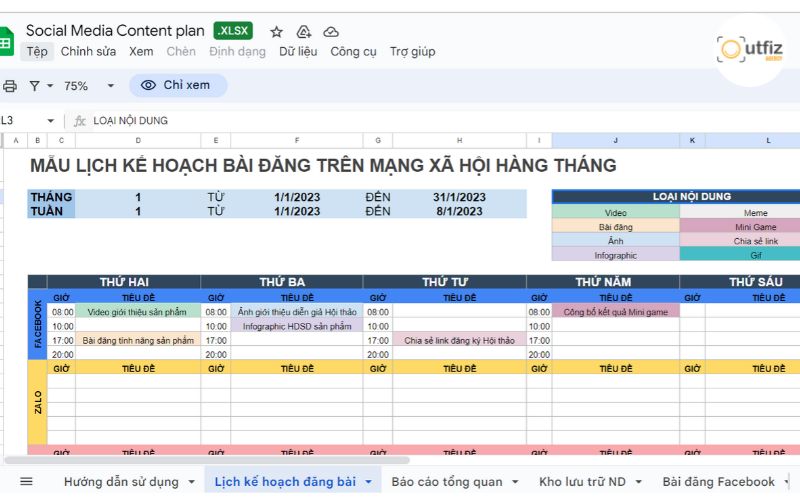800x500 pixels.
Task: Open Kho lưu trữ ND tab options arrow
Action: (x=638, y=482)
